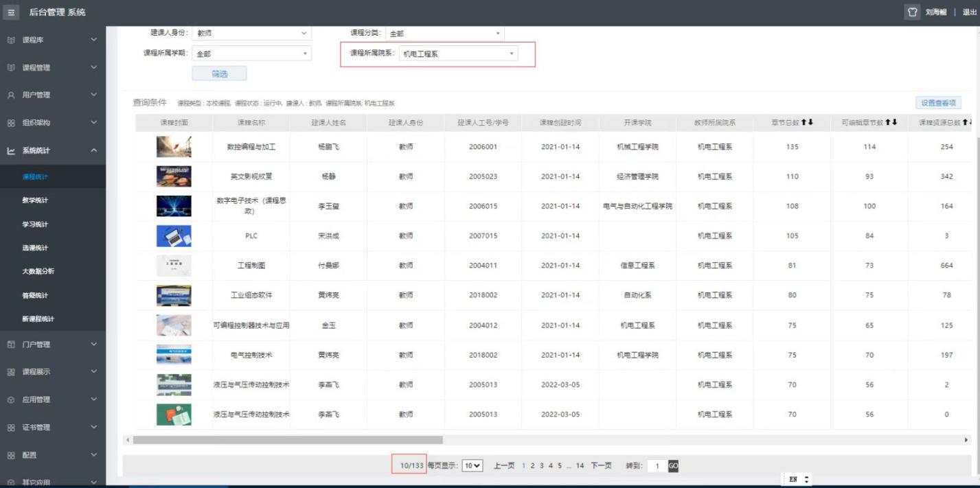Open cover image of 电气控制技术
The image size is (980, 488).
174,355
